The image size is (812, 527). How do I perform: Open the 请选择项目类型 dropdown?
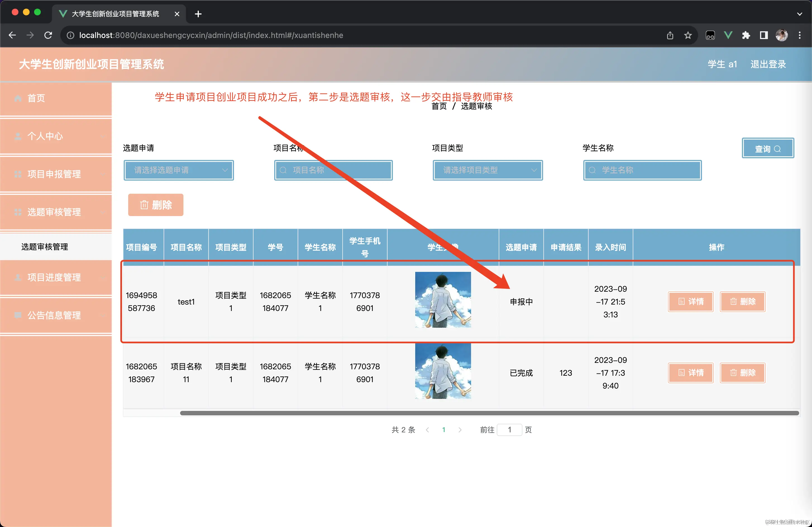[488, 170]
